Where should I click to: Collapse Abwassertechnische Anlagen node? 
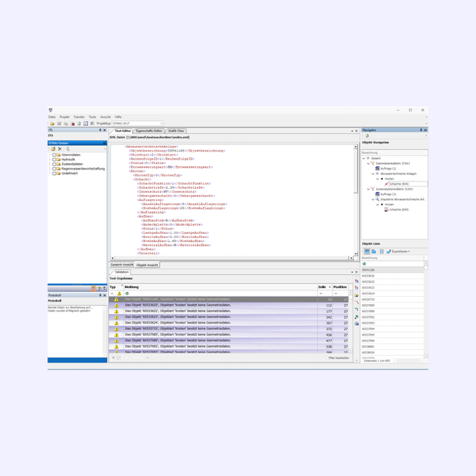[x=373, y=174]
